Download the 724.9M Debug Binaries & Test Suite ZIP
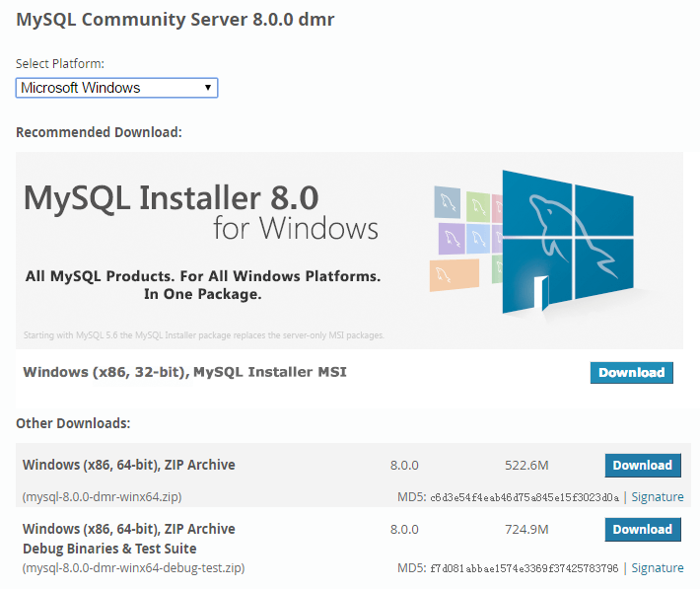 coord(643,529)
